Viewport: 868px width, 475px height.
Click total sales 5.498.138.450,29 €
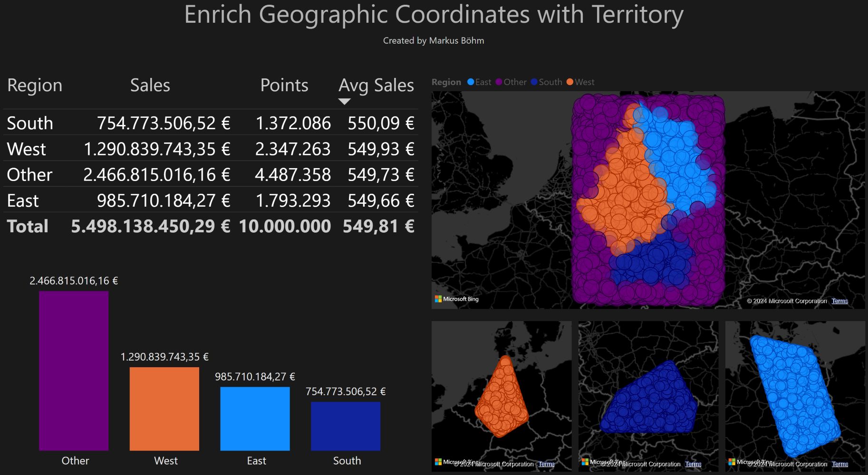click(151, 226)
